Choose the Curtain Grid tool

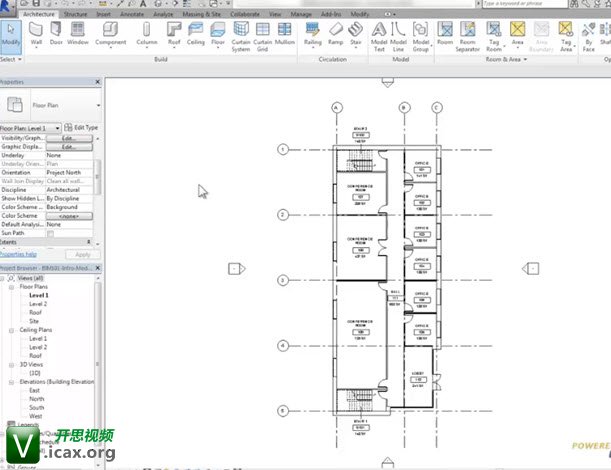tap(262, 37)
